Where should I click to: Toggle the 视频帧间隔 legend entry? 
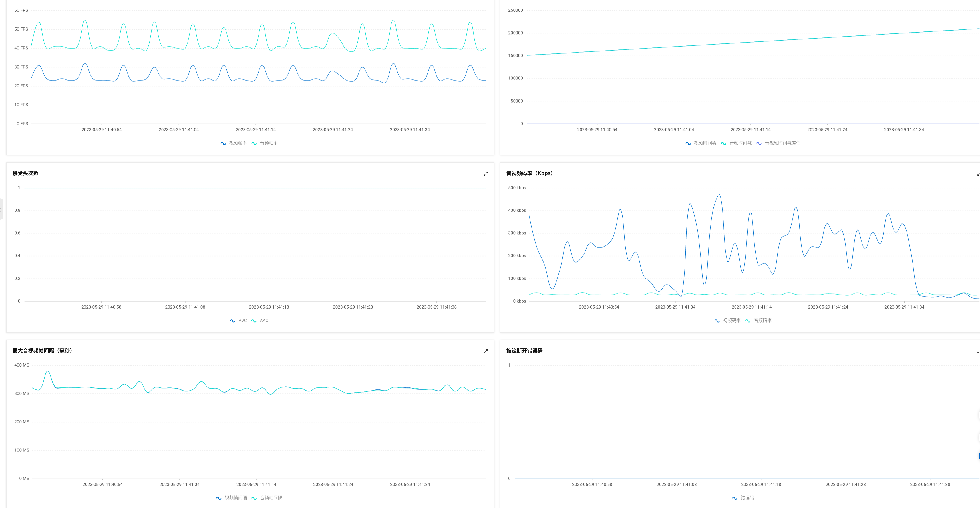point(231,498)
